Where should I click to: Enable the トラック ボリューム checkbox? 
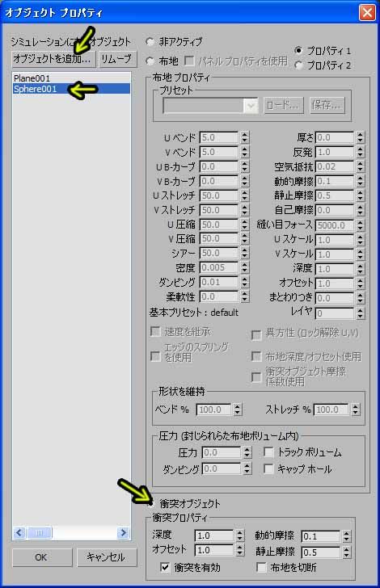pos(268,451)
